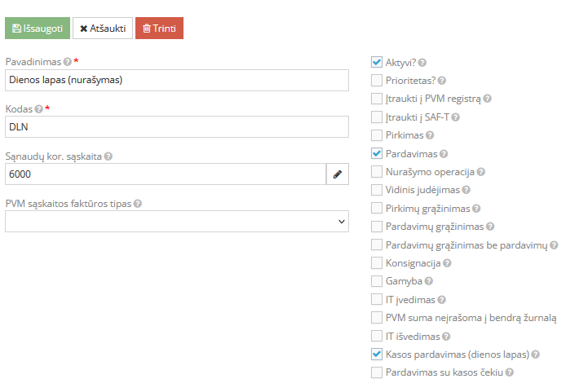
Task: Tick the Įtraukti į PVM registrą checkbox
Action: (x=376, y=99)
